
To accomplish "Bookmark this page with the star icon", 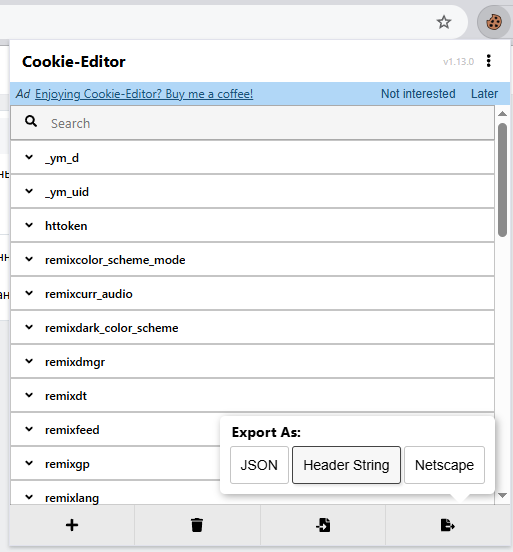I will [444, 22].
